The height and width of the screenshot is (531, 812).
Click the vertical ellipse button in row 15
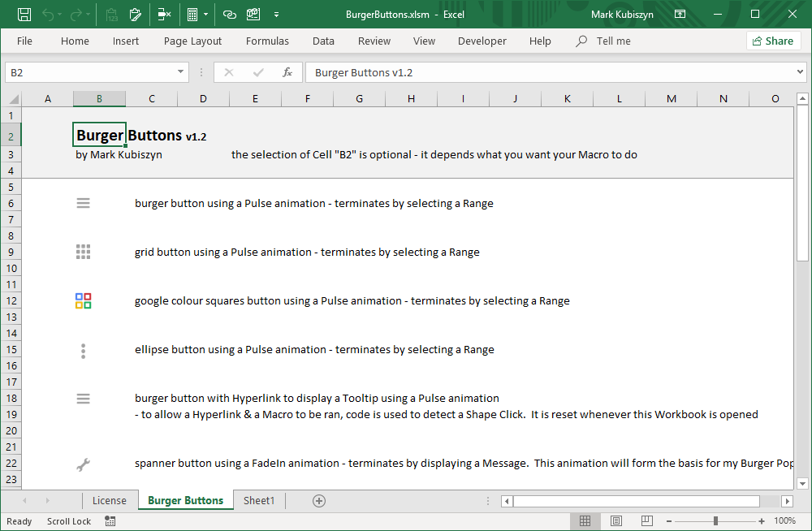[83, 350]
